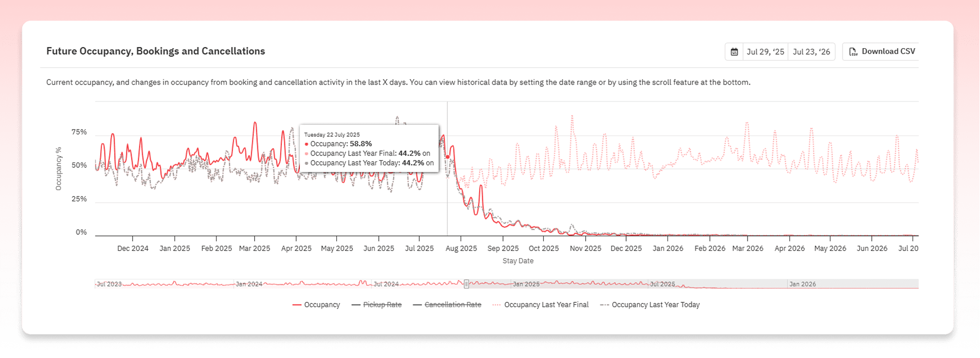Viewport: 980px width, 358px height.
Task: Toggle the Occupancy series label in legend
Action: [322, 305]
